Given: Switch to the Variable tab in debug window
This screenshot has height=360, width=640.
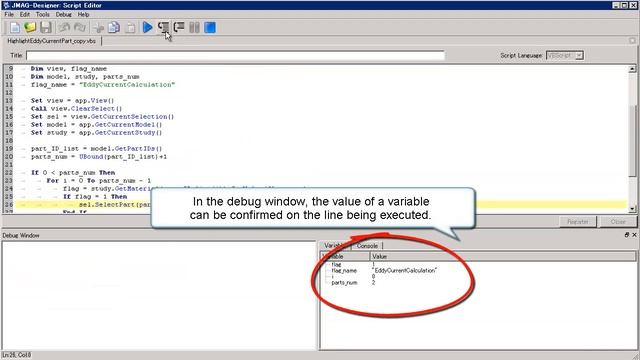Looking at the screenshot, I should pos(335,245).
